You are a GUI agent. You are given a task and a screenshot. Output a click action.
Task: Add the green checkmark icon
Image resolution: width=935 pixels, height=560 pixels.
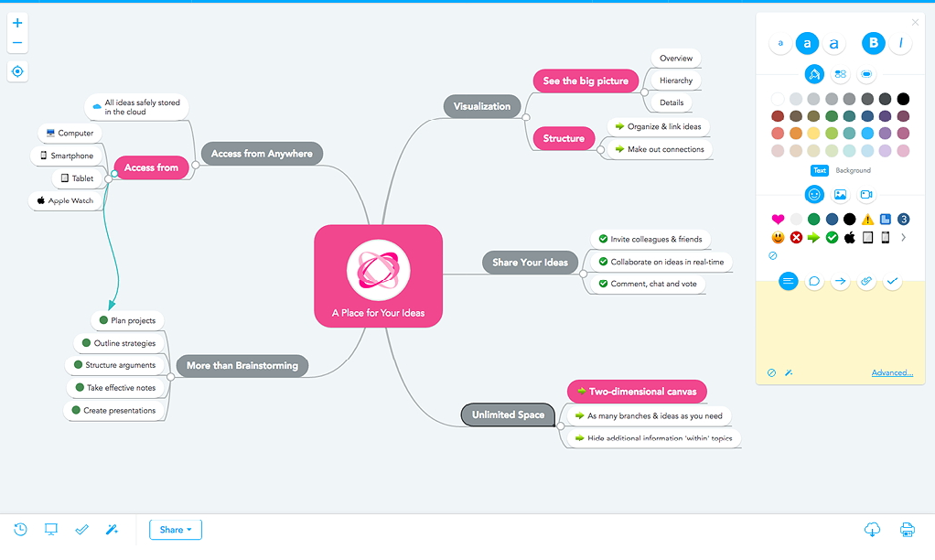pos(832,237)
